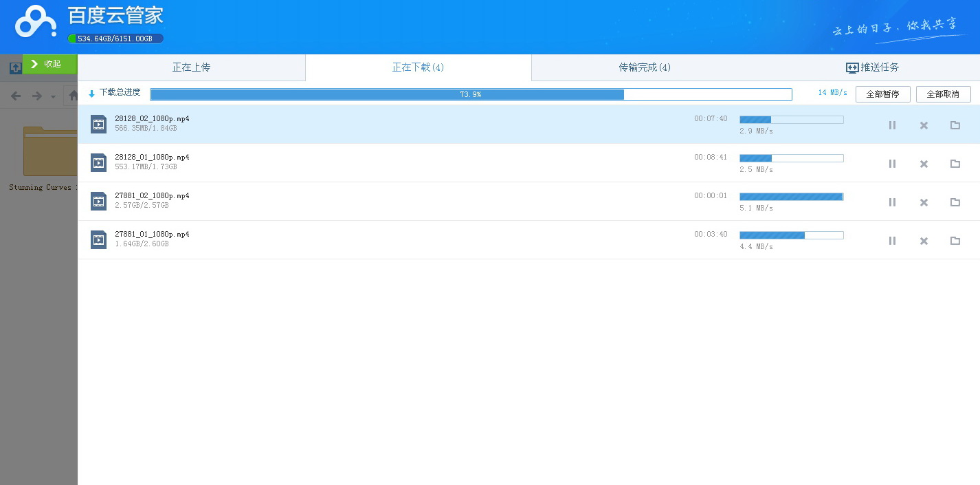Click the storage quota usage bar
Screen dimensions: 980x485
[115, 39]
